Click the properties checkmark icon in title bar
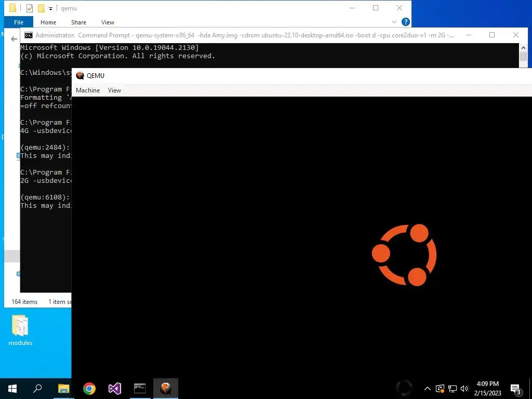 pyautogui.click(x=30, y=8)
